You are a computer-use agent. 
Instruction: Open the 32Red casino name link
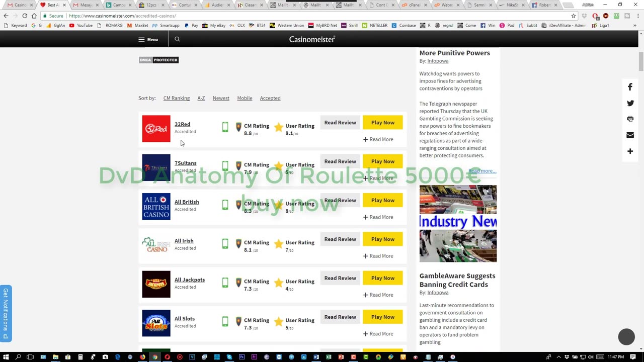point(182,124)
